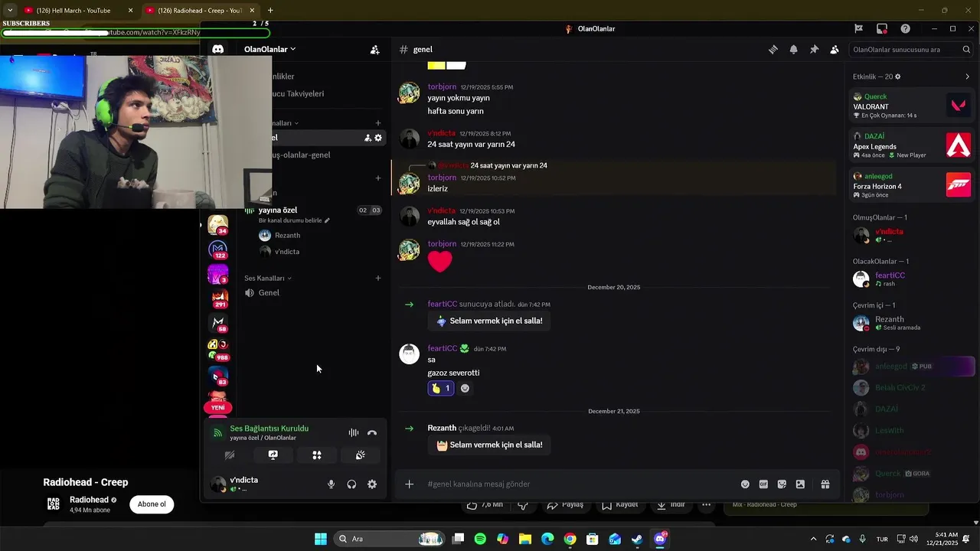Open notification settings bell icon
Image resolution: width=980 pixels, height=551 pixels.
tap(793, 50)
